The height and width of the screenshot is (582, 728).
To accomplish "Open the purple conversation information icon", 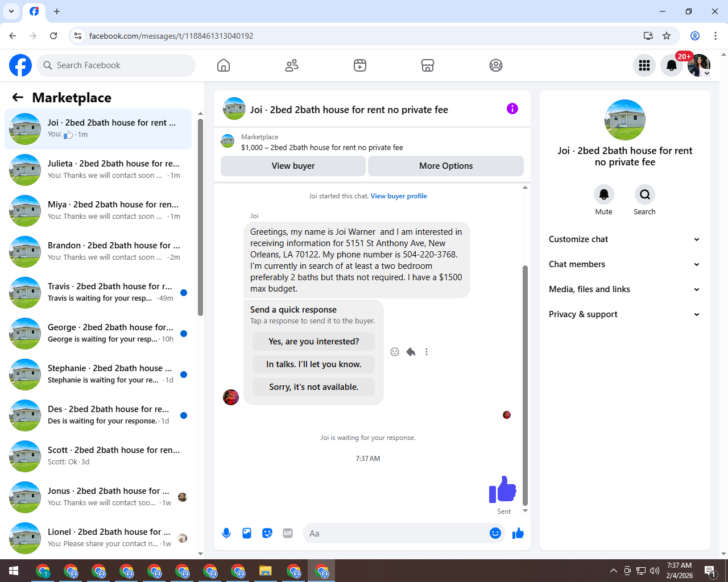I will tap(512, 109).
